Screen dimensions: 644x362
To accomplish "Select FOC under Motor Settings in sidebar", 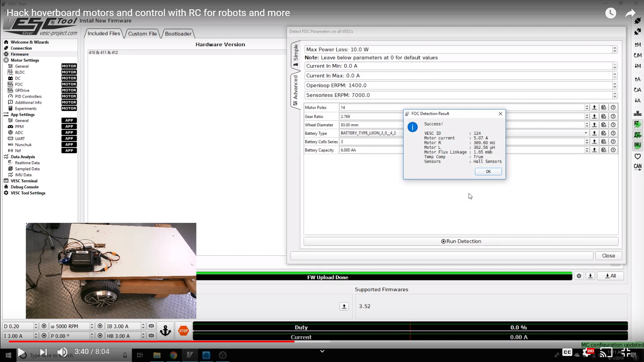I will coord(19,84).
